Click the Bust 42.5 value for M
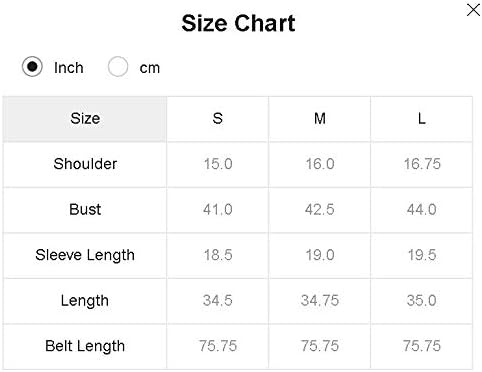 coord(320,210)
